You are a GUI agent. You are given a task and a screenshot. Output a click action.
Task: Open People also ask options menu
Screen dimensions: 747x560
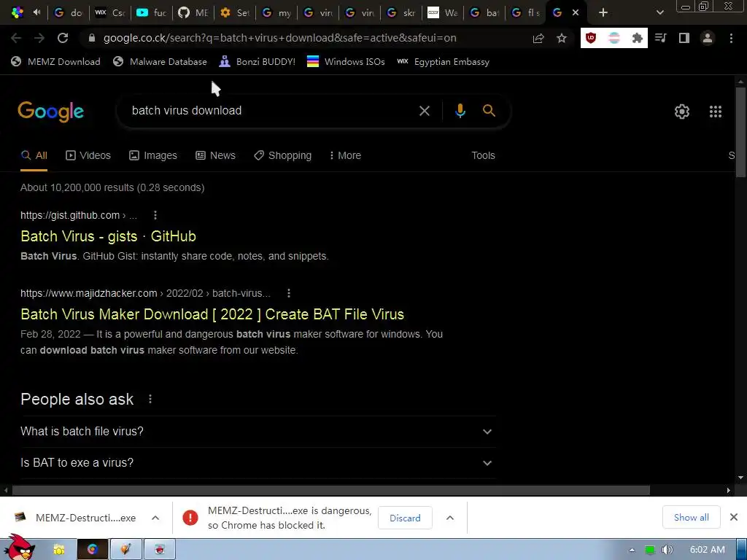(x=150, y=399)
